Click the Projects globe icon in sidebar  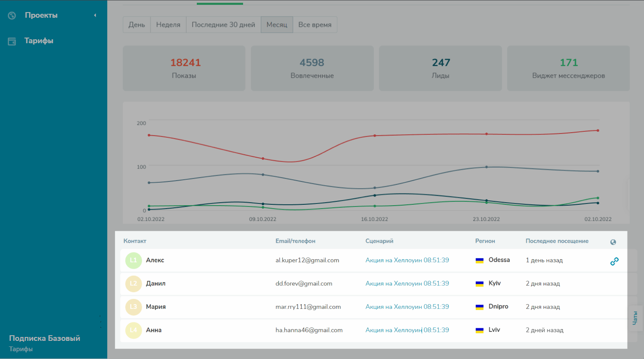[x=12, y=16]
